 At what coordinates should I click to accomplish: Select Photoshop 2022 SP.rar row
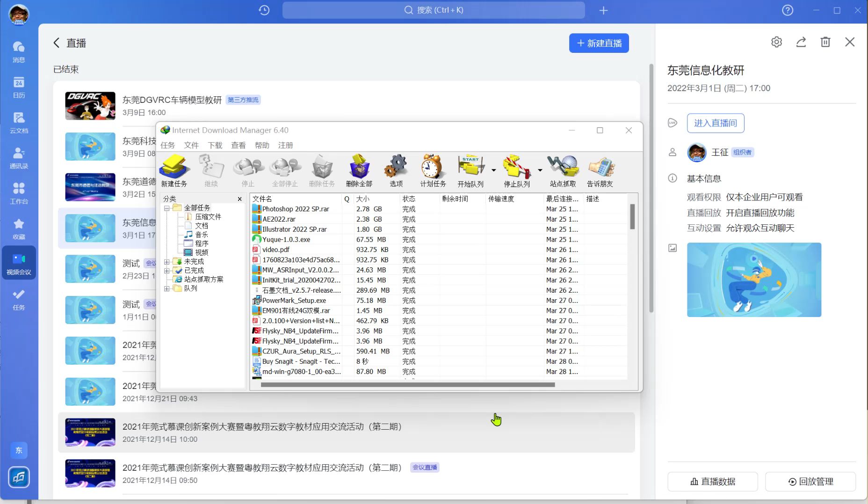click(x=440, y=209)
